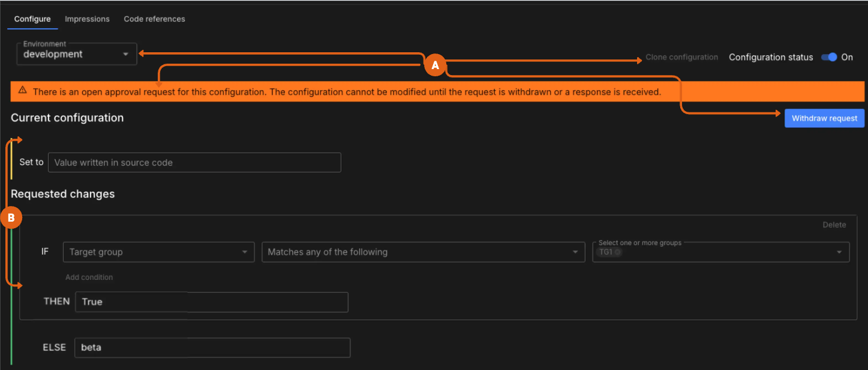Click Delete on the requested changes rule
The height and width of the screenshot is (370, 868).
point(834,225)
